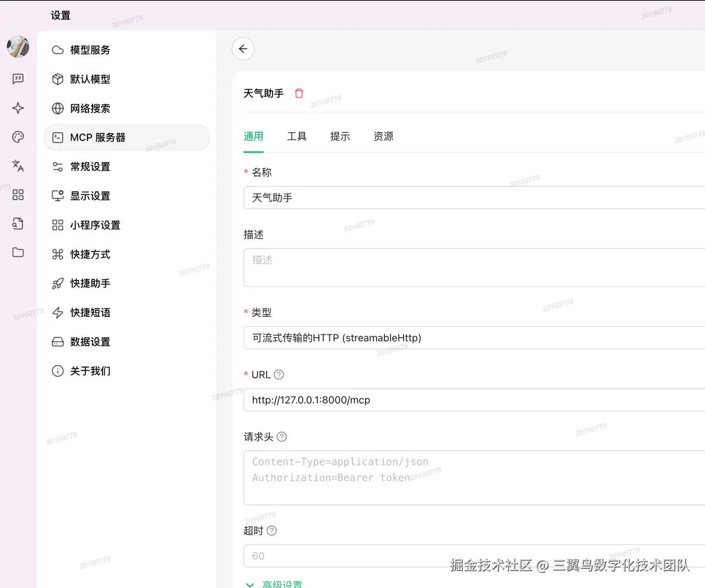Screen dimensions: 705x588
Task: Click the URL input field
Action: tap(474, 400)
